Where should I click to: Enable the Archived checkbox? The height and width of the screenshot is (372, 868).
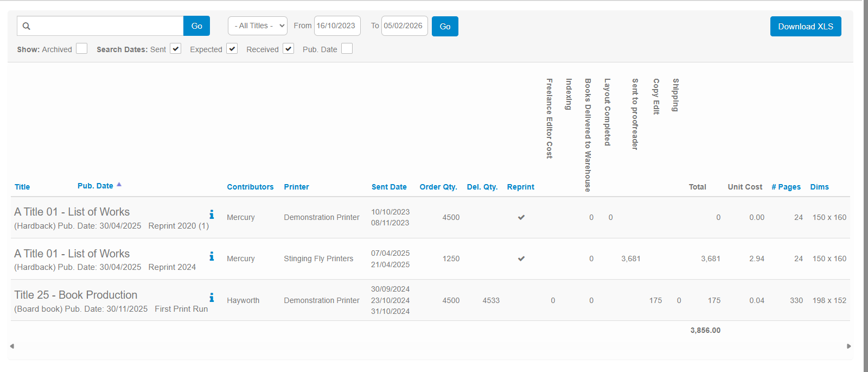[x=81, y=49]
